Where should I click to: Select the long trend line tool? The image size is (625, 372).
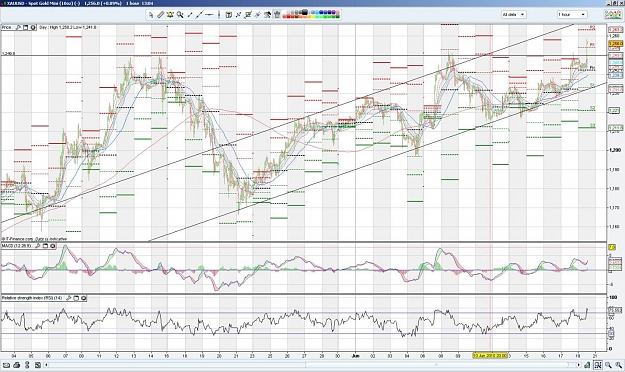click(x=199, y=15)
